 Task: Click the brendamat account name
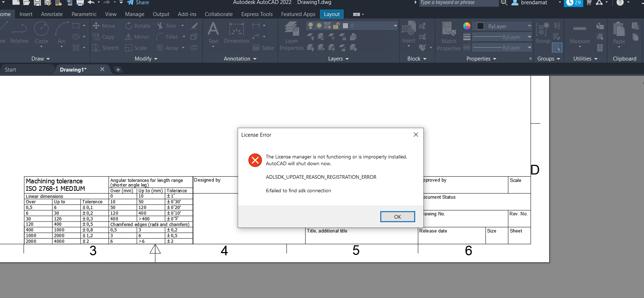tap(534, 3)
